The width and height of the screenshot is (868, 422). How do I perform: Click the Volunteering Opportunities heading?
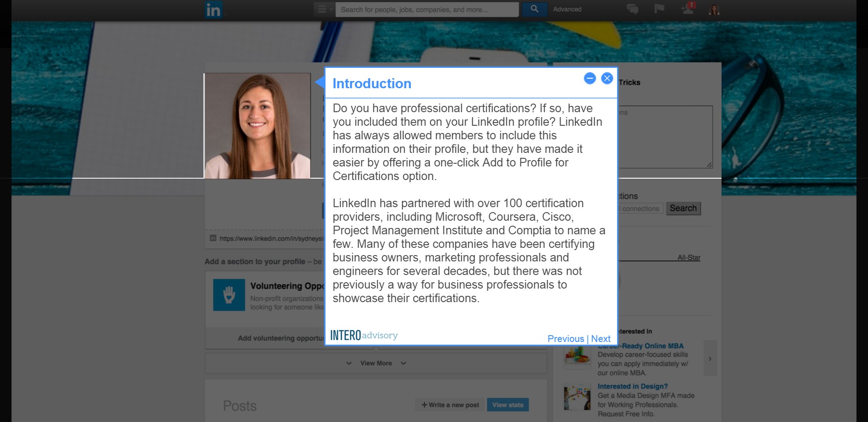click(287, 286)
